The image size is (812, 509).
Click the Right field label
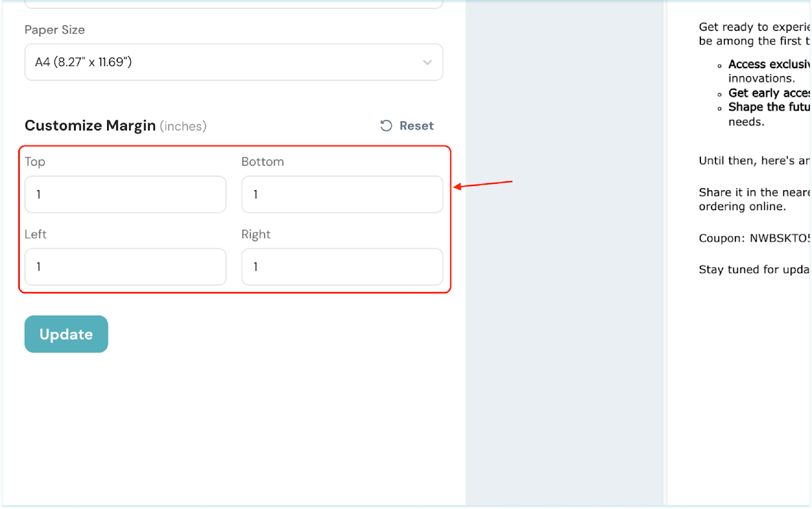coord(256,234)
